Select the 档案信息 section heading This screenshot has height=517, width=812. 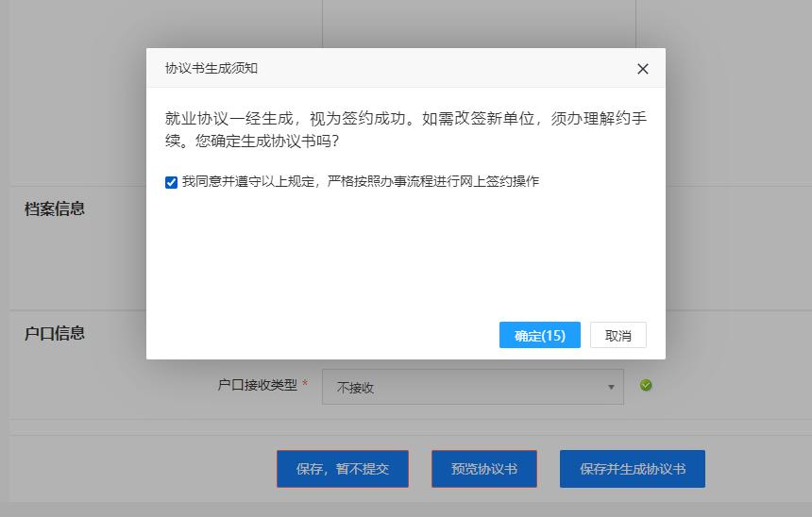[x=55, y=209]
